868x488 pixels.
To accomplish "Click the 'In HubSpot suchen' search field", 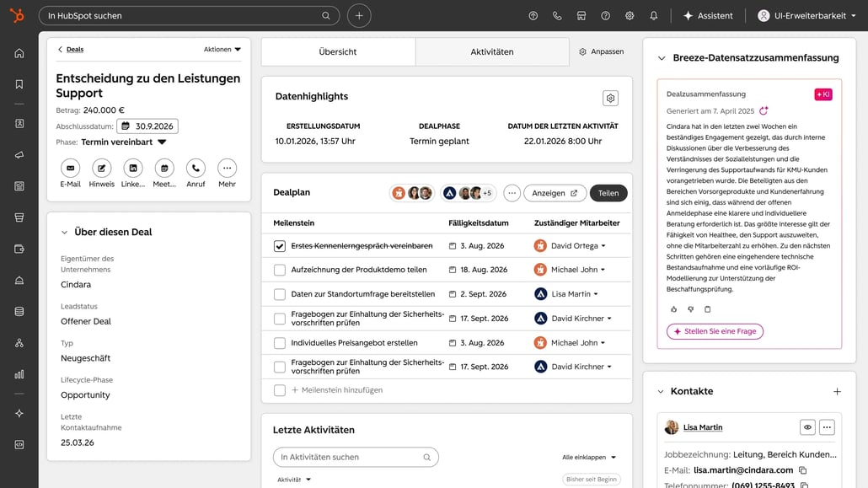I will [x=189, y=15].
